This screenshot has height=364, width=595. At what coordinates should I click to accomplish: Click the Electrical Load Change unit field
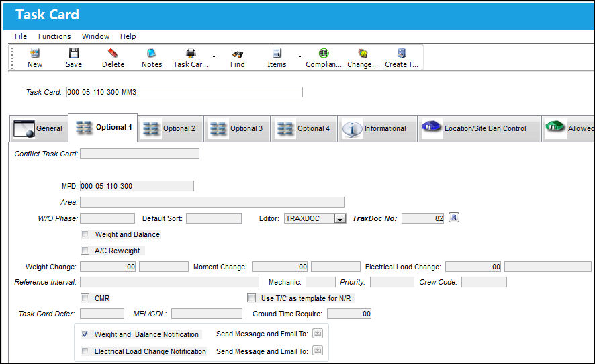click(x=548, y=267)
